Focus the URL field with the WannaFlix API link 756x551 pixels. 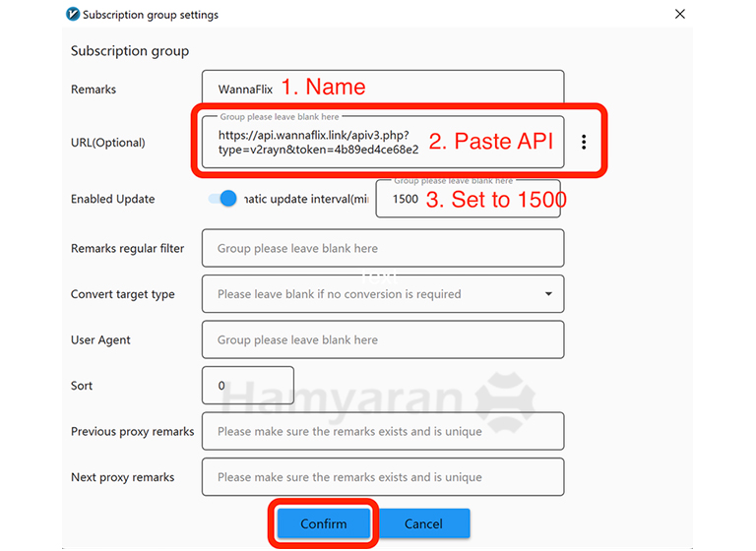pyautogui.click(x=382, y=142)
